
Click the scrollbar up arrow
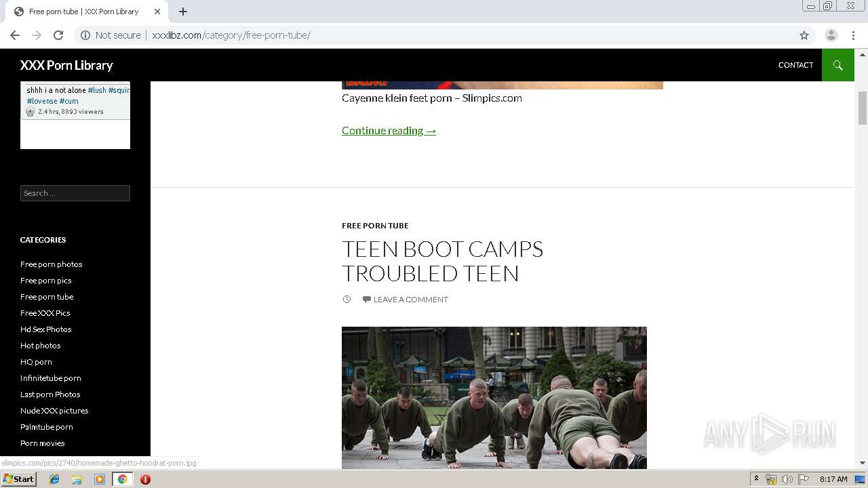pos(863,54)
